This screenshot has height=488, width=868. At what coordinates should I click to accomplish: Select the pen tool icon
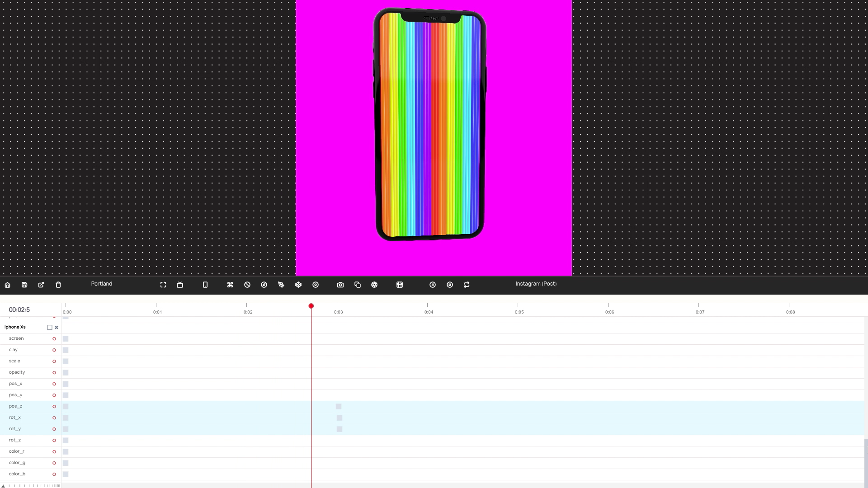pos(281,285)
